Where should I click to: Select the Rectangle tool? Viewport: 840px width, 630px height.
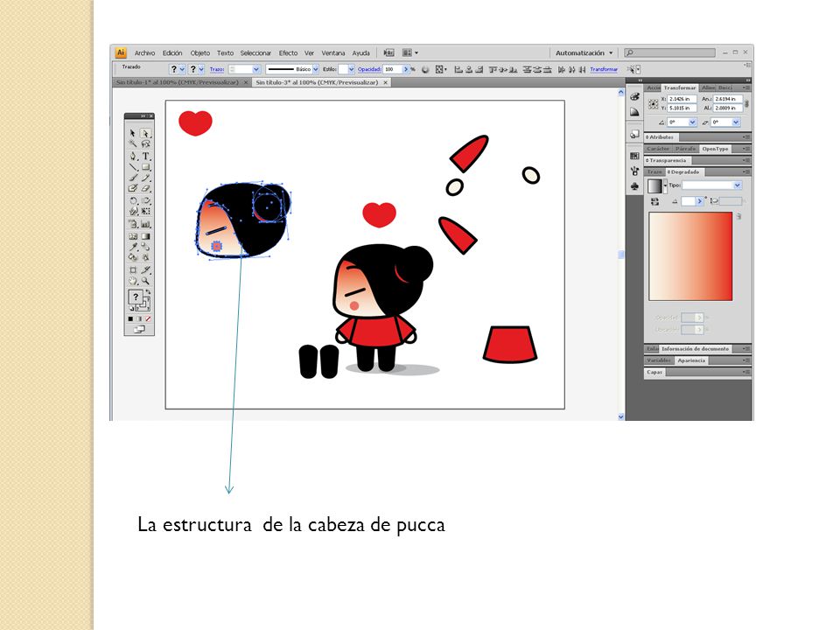[x=145, y=167]
